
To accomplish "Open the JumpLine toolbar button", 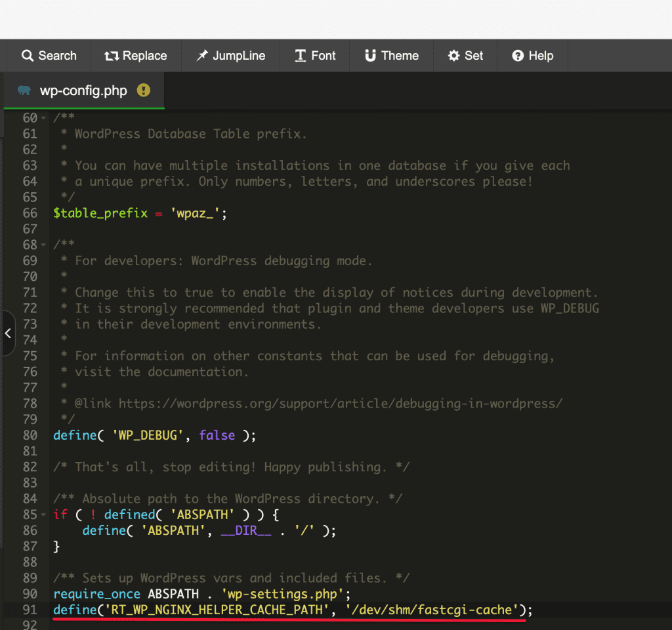I will (x=230, y=56).
